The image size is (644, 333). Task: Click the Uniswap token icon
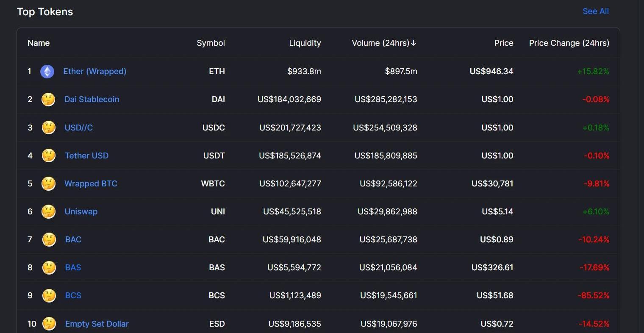[48, 211]
